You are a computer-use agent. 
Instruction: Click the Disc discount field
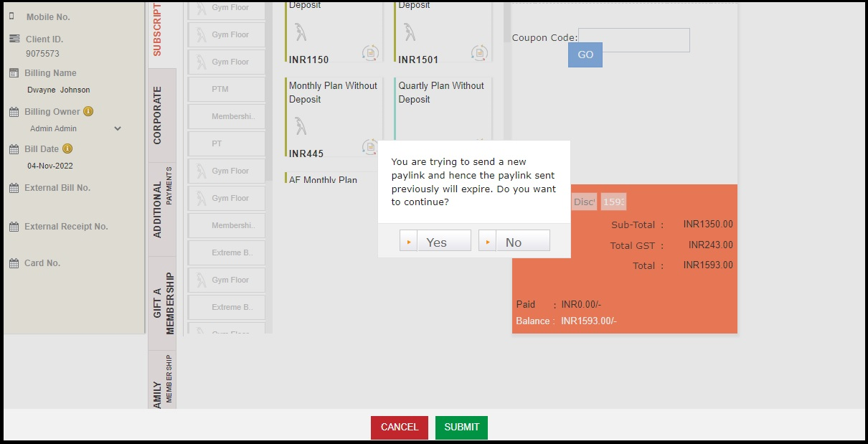tap(584, 202)
